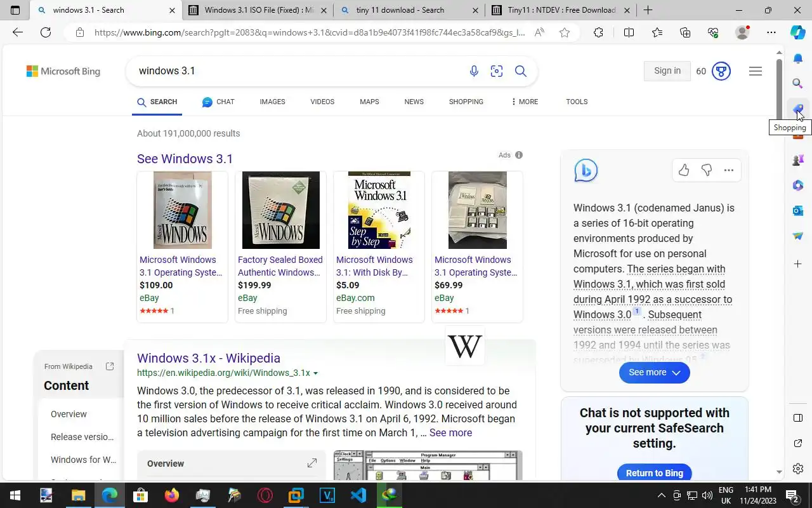The image size is (812, 508).
Task: Switch to IMAGES tab
Action: (272, 102)
